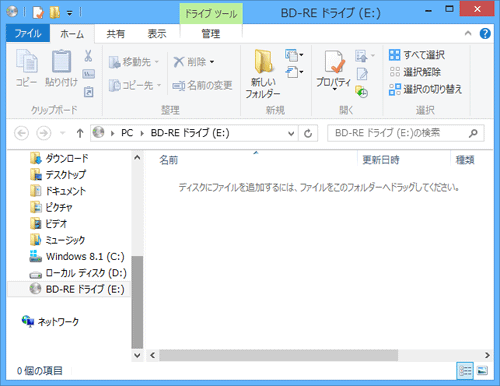The height and width of the screenshot is (386, 500).
Task: Click the navigation pane vertical scrollbar thumb
Action: click(x=137, y=302)
